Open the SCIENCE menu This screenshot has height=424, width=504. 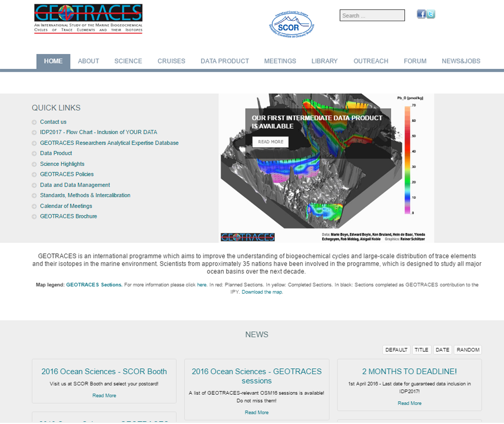click(x=128, y=61)
